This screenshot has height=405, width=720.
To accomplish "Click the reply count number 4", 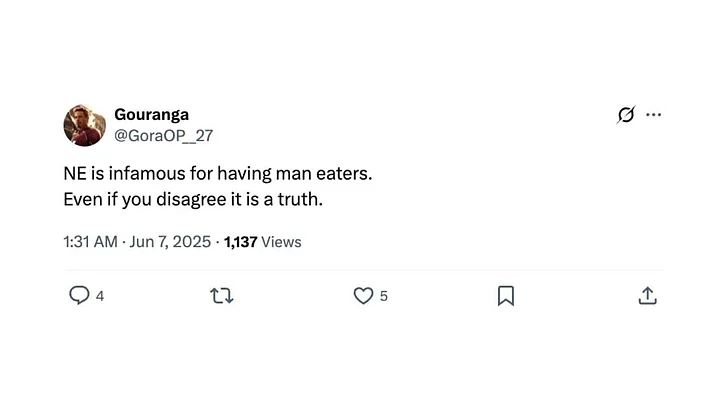I will (100, 297).
